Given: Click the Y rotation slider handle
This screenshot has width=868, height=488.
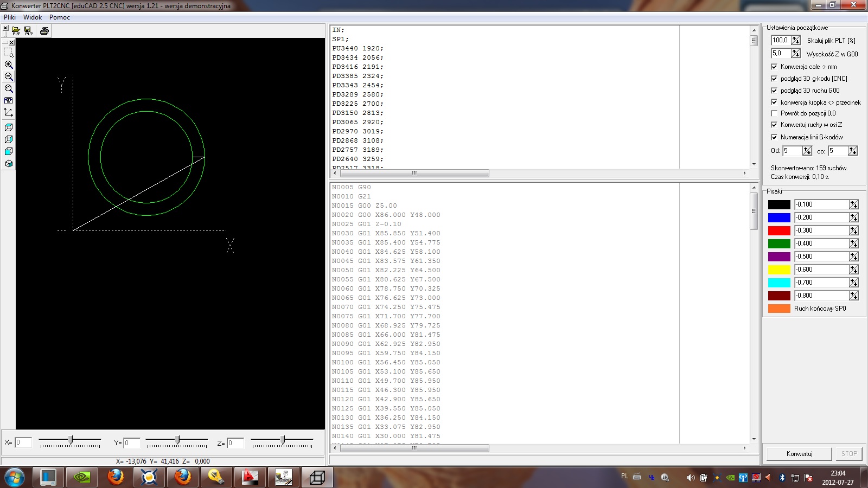Looking at the screenshot, I should pyautogui.click(x=177, y=439).
